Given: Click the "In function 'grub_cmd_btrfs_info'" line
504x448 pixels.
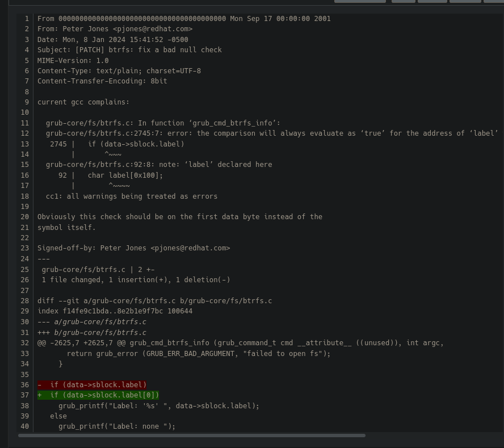Looking at the screenshot, I should (163, 123).
